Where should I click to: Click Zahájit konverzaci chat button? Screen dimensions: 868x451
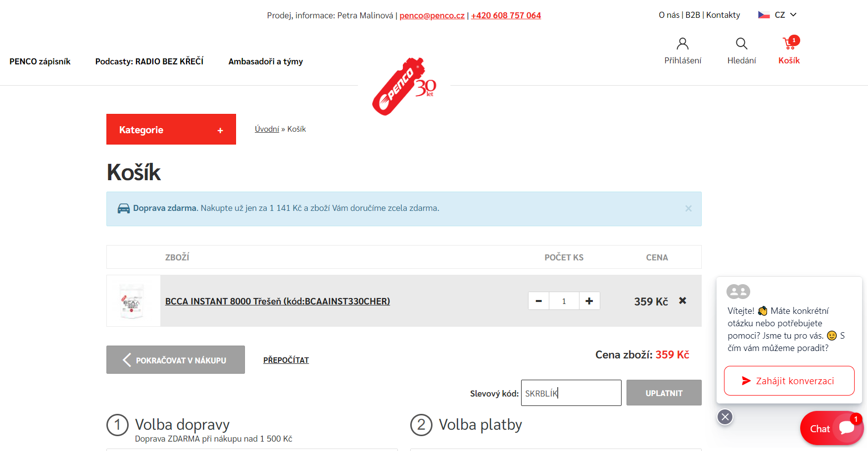click(789, 381)
